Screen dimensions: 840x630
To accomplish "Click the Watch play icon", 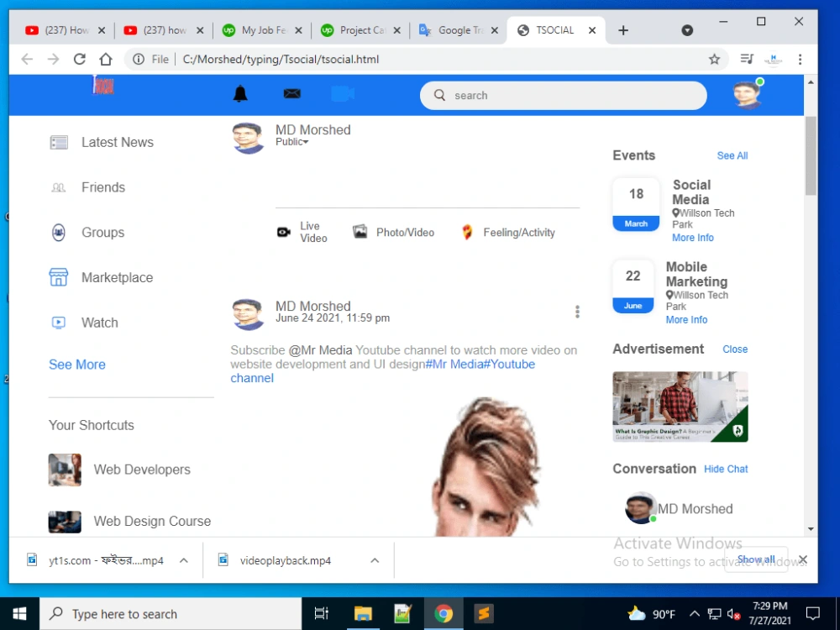I will [x=59, y=323].
